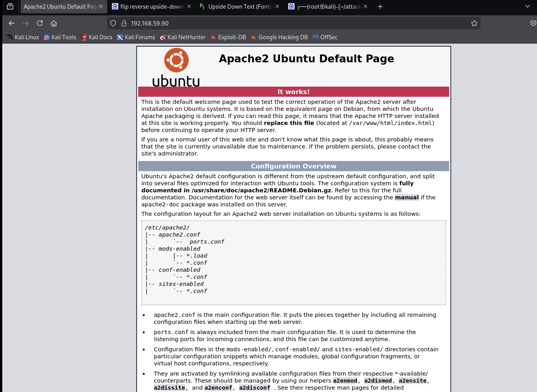Open a new tab with plus
Viewport: 537px width, 392px height.
coord(380,7)
